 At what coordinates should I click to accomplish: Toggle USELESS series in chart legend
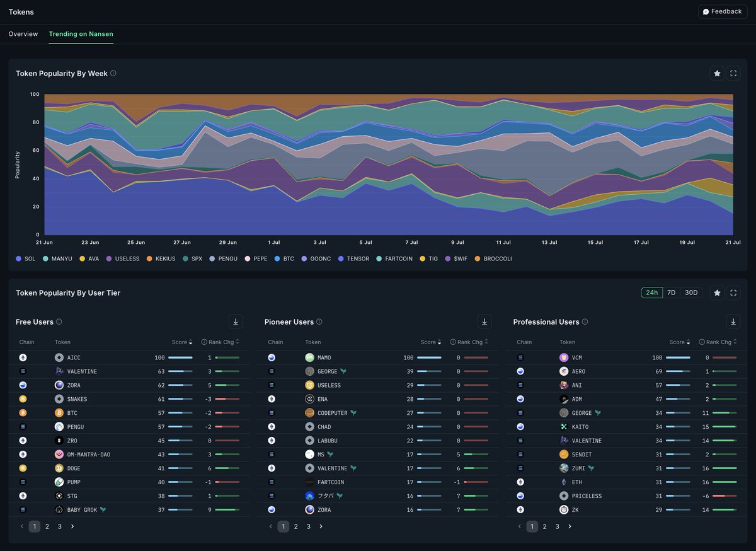click(123, 258)
